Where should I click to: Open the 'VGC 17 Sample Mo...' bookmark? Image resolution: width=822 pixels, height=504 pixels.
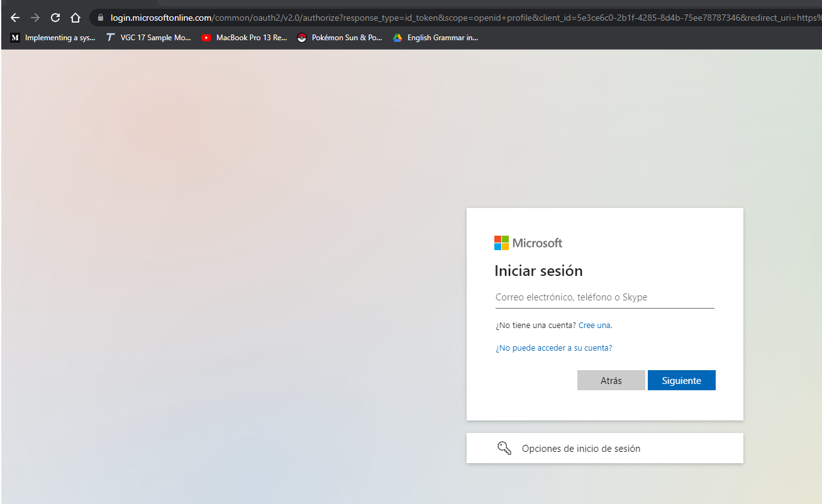pos(148,38)
